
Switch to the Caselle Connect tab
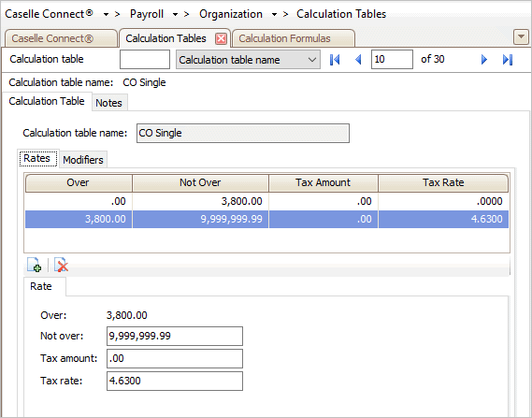pos(61,38)
